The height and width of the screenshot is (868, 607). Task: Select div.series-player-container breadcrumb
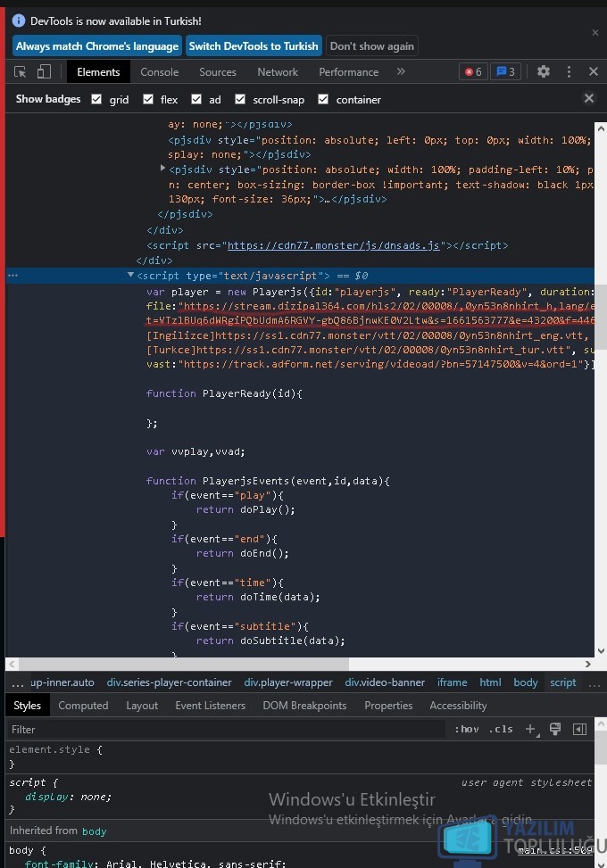click(x=169, y=682)
